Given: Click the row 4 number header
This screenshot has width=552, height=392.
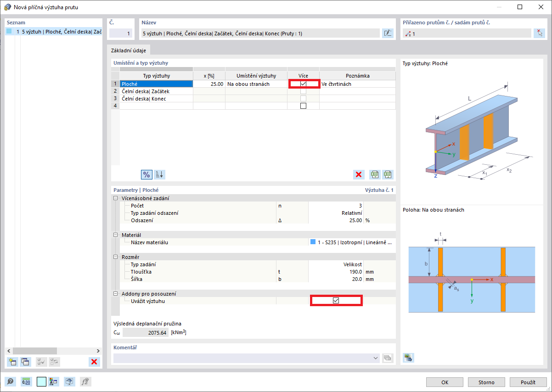Looking at the screenshot, I should tap(115, 106).
